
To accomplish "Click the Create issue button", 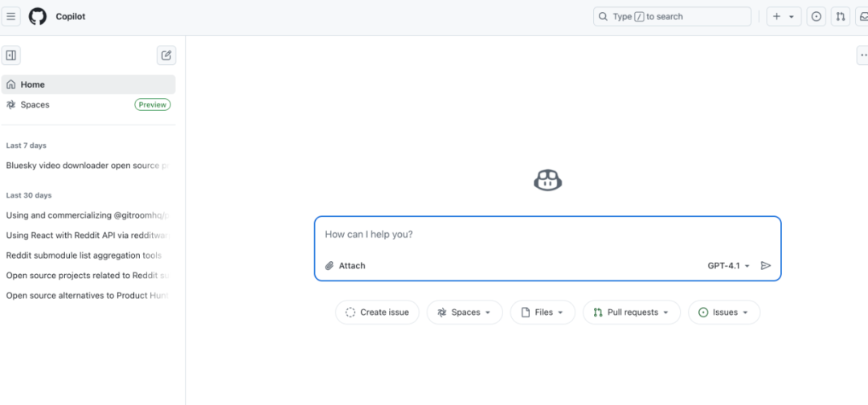I will point(377,312).
